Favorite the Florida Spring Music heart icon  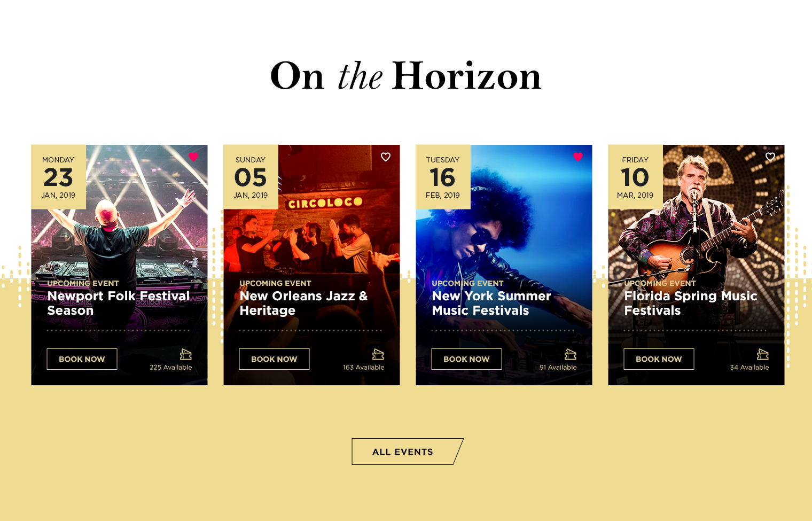coord(770,157)
